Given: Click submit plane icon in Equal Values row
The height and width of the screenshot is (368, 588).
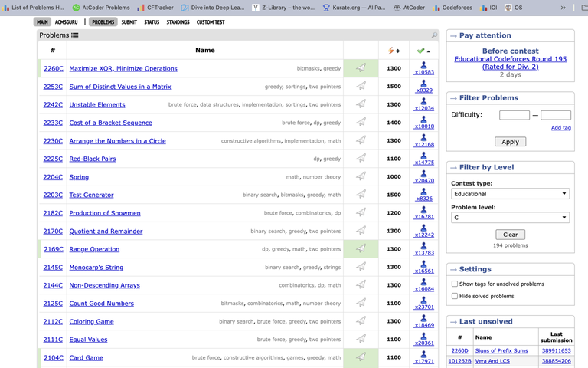Looking at the screenshot, I should point(361,339).
